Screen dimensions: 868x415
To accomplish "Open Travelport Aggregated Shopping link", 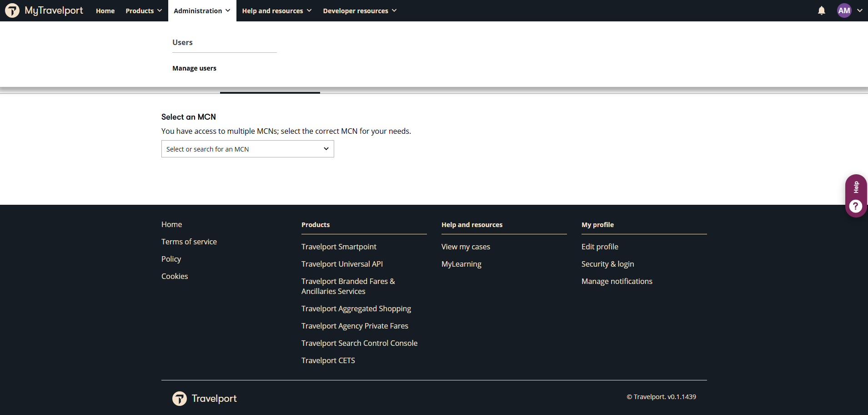I will [x=356, y=309].
